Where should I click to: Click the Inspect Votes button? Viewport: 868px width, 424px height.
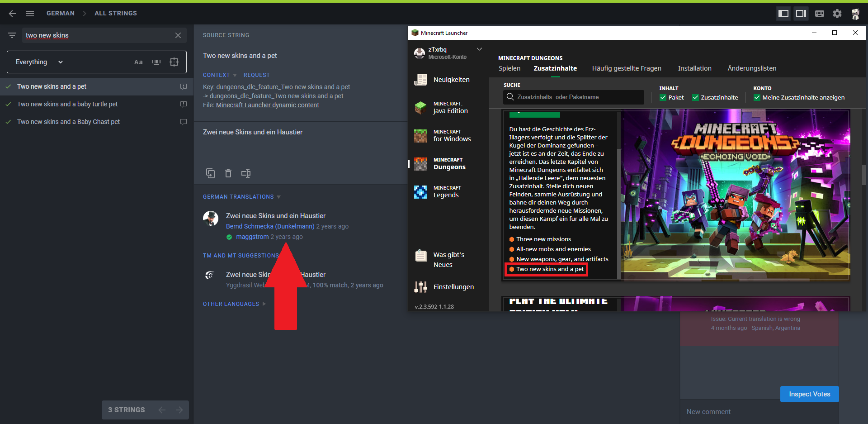810,394
